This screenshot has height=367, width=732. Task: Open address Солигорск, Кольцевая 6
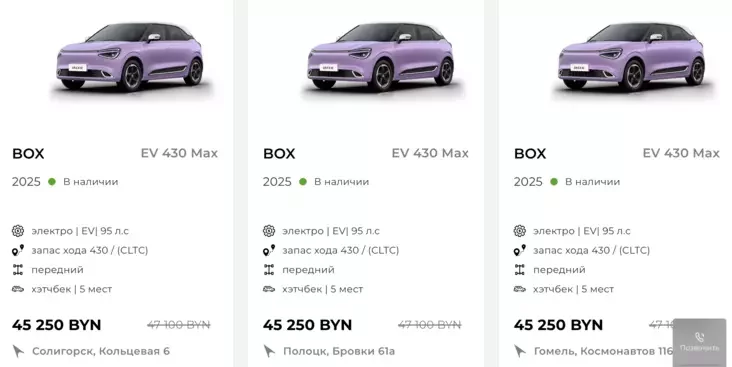coord(101,351)
